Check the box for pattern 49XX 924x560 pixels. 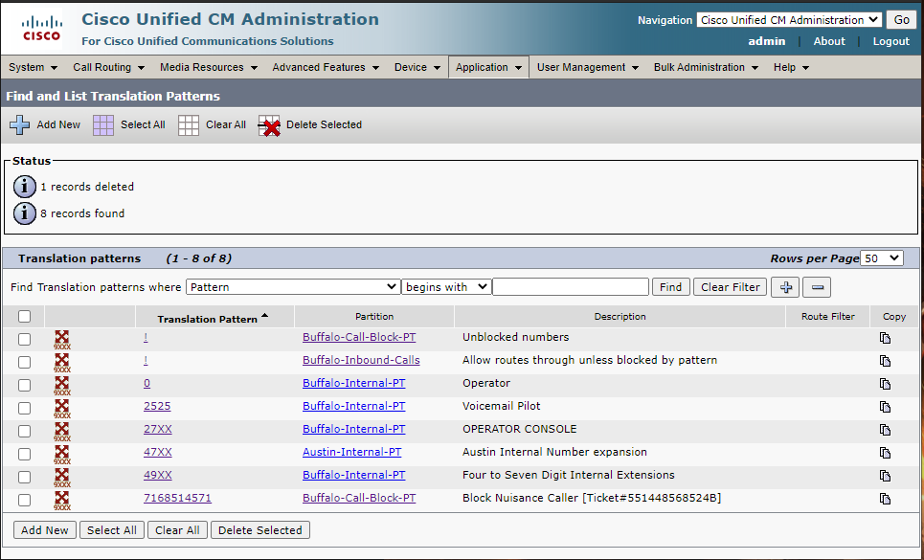(24, 477)
